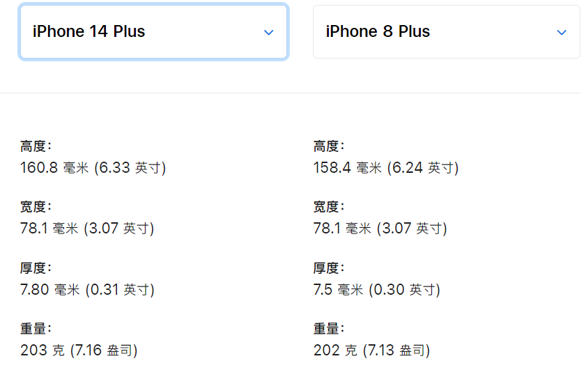Click iPhone 8 Plus width 78.1 毫米
The width and height of the screenshot is (588, 377).
pos(380,229)
